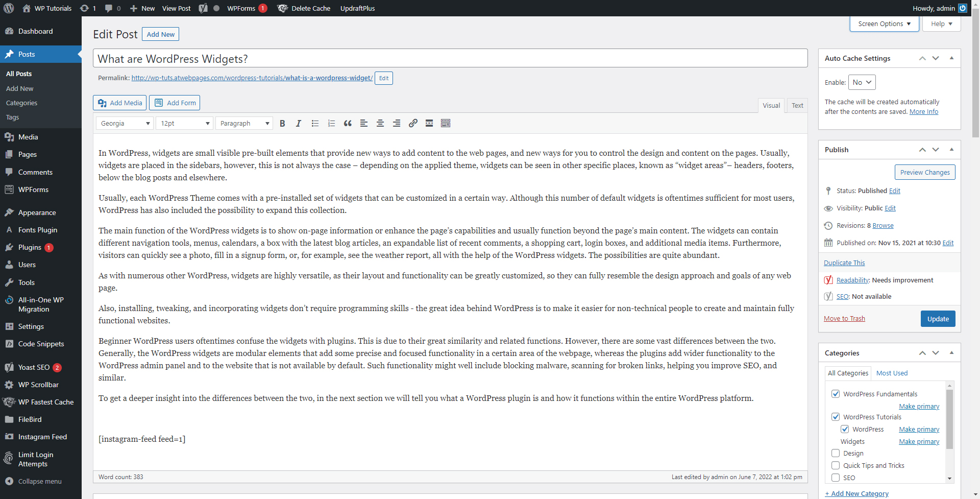The width and height of the screenshot is (980, 499).
Task: Center align the text
Action: (x=380, y=123)
